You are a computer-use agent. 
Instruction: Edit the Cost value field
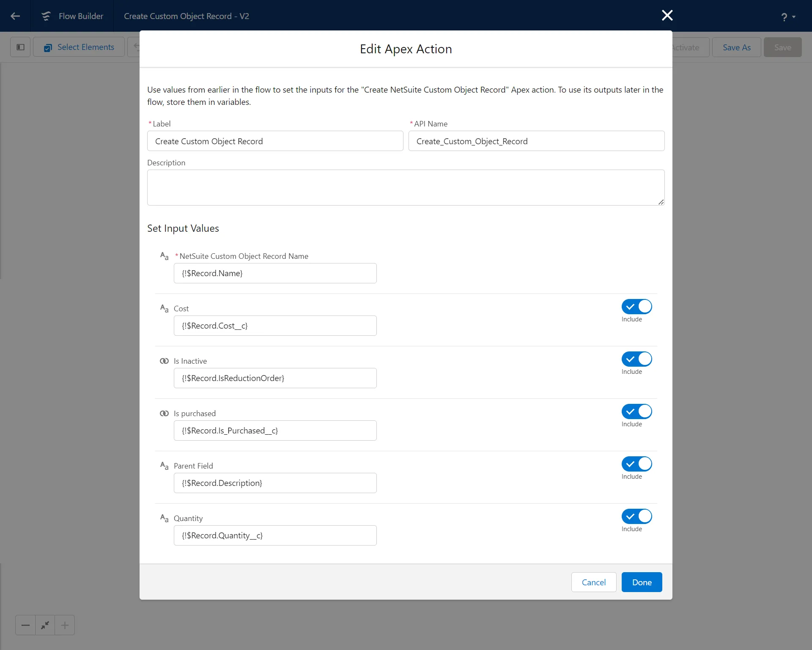[x=275, y=326]
